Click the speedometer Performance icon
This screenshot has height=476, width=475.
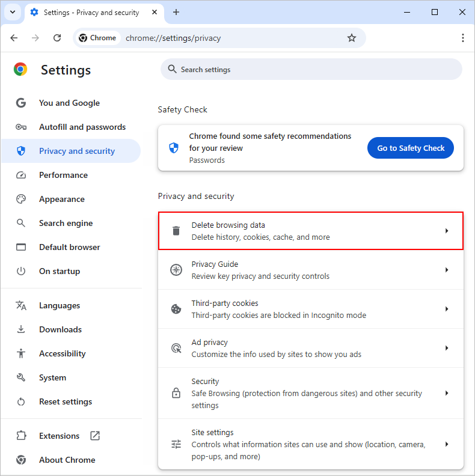coord(21,175)
